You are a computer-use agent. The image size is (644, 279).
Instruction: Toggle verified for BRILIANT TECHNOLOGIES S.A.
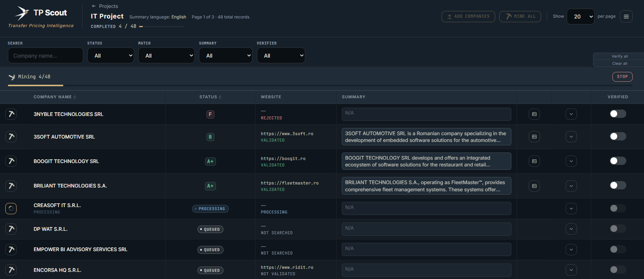point(618,185)
